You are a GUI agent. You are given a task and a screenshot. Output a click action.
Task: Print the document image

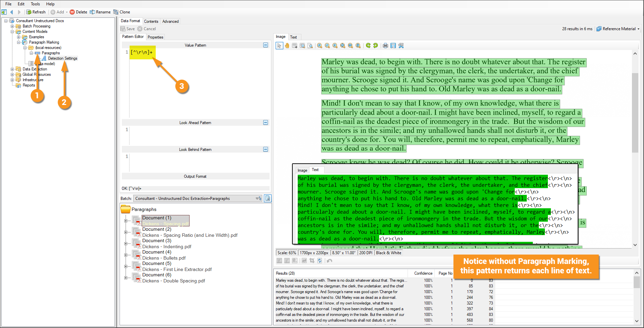[385, 46]
